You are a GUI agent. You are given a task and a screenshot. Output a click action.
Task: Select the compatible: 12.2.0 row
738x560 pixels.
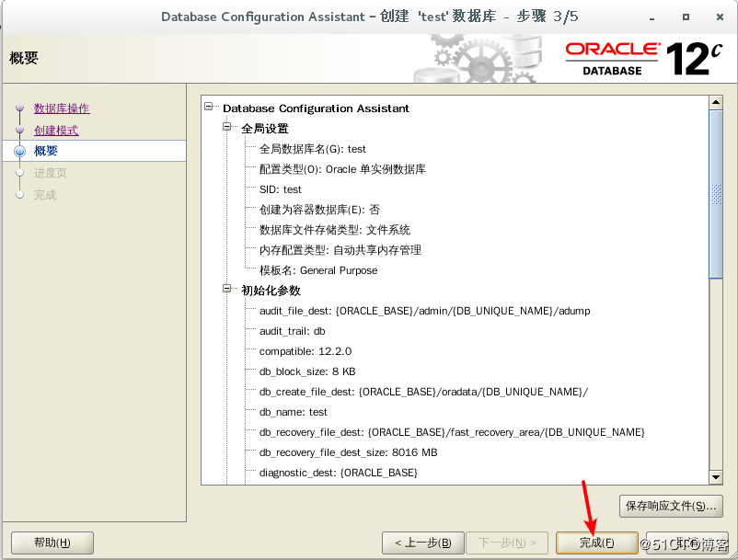tap(306, 351)
